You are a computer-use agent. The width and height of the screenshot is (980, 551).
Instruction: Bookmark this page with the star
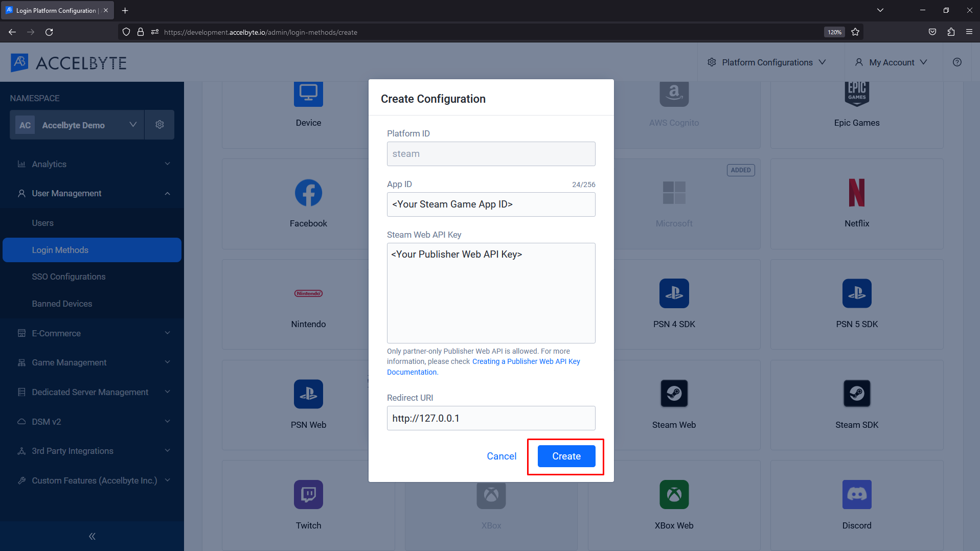tap(855, 32)
